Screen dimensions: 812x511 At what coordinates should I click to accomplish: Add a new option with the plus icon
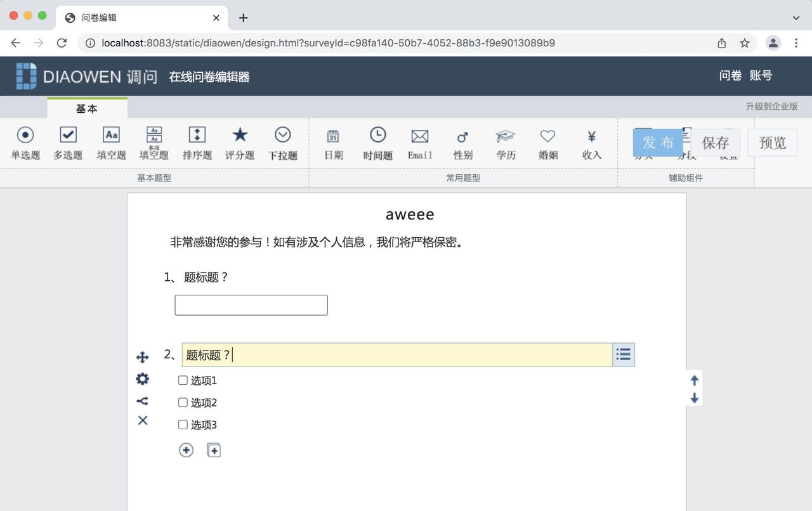186,450
